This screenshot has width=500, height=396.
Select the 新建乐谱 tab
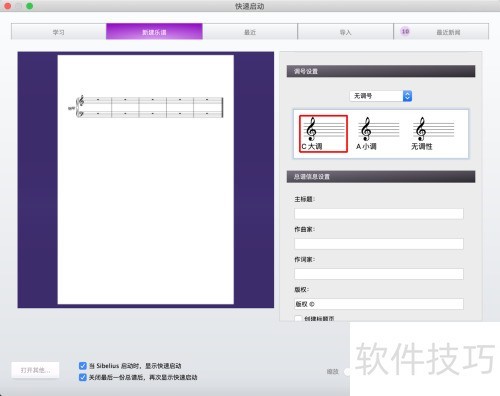click(x=154, y=32)
